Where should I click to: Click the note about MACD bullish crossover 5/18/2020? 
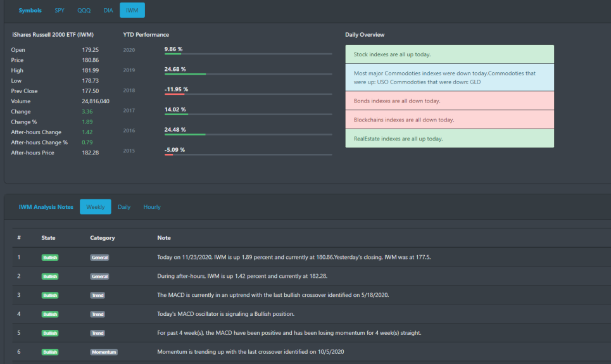pyautogui.click(x=273, y=295)
